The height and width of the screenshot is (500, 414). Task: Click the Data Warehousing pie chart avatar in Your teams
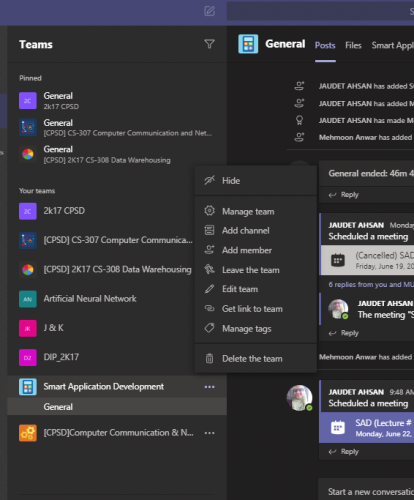(x=28, y=269)
